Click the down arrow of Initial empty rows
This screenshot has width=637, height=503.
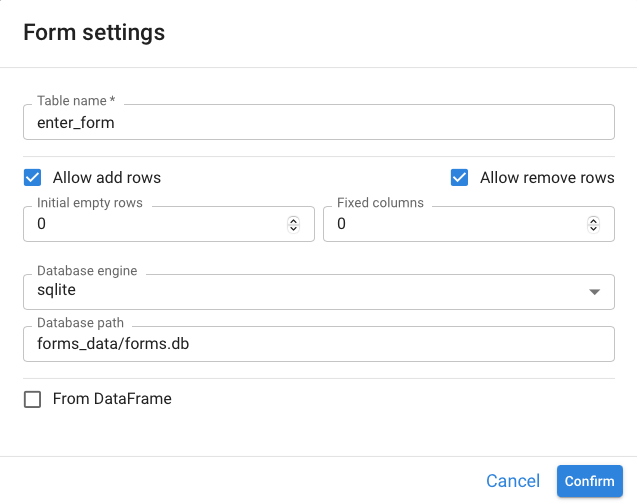293,228
